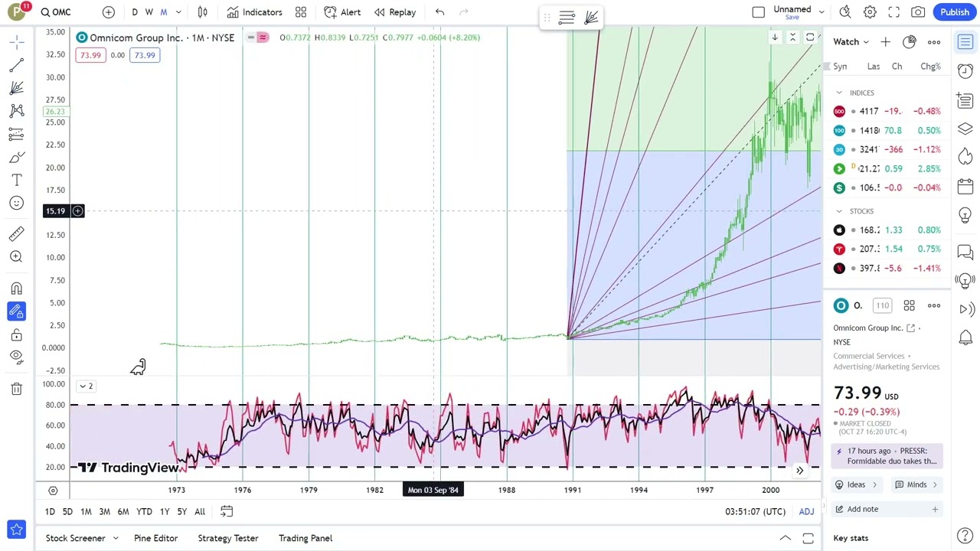
Task: Open the Strategy Tester tab
Action: (228, 539)
